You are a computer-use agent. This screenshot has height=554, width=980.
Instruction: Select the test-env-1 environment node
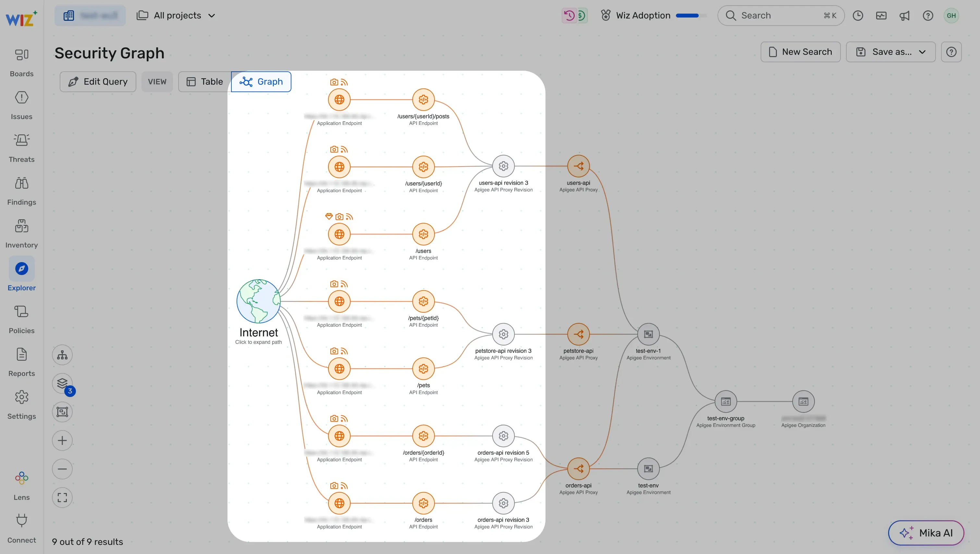[x=648, y=334]
